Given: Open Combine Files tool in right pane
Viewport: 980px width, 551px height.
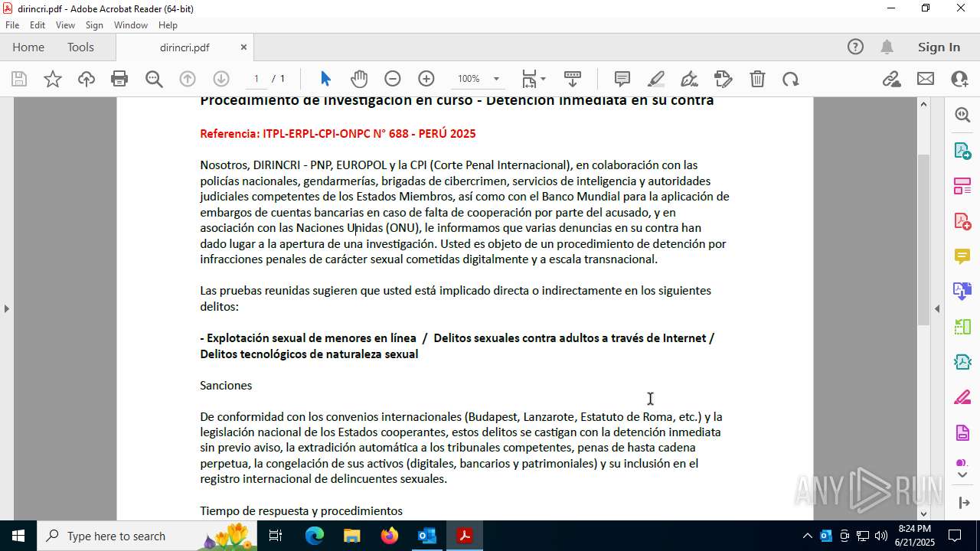Looking at the screenshot, I should (962, 291).
